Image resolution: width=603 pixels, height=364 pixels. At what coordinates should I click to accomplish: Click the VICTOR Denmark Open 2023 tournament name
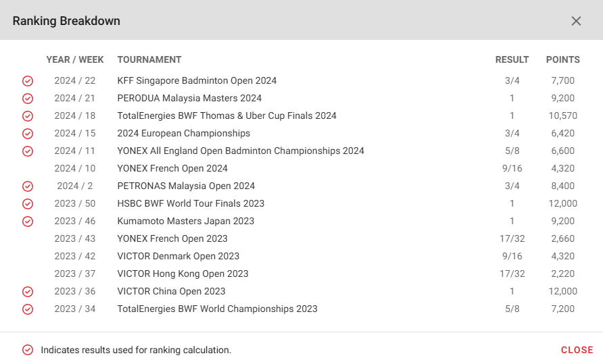178,256
